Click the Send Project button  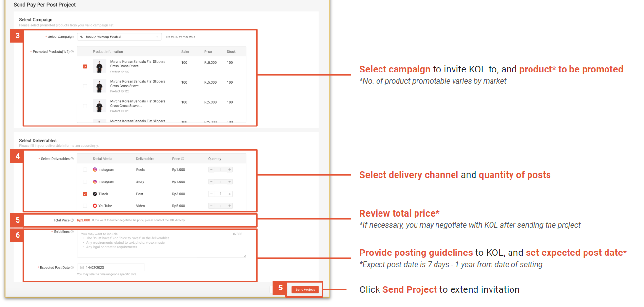[x=304, y=289]
